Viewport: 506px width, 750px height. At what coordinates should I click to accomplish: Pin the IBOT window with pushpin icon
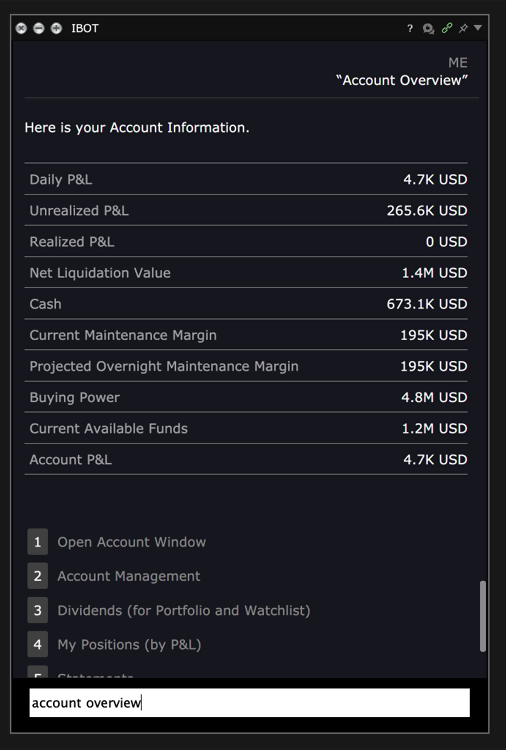click(x=463, y=29)
